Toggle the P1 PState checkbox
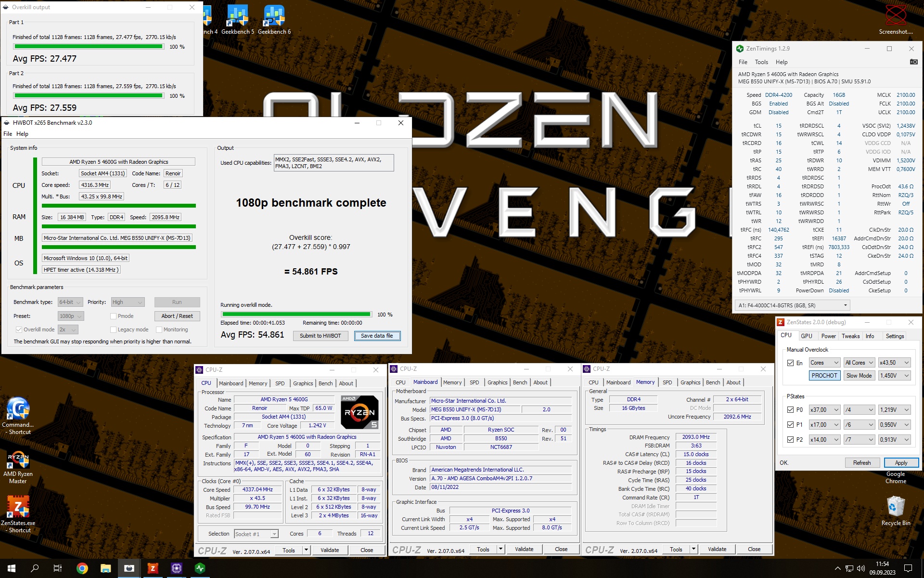The image size is (924, 578). click(x=790, y=425)
